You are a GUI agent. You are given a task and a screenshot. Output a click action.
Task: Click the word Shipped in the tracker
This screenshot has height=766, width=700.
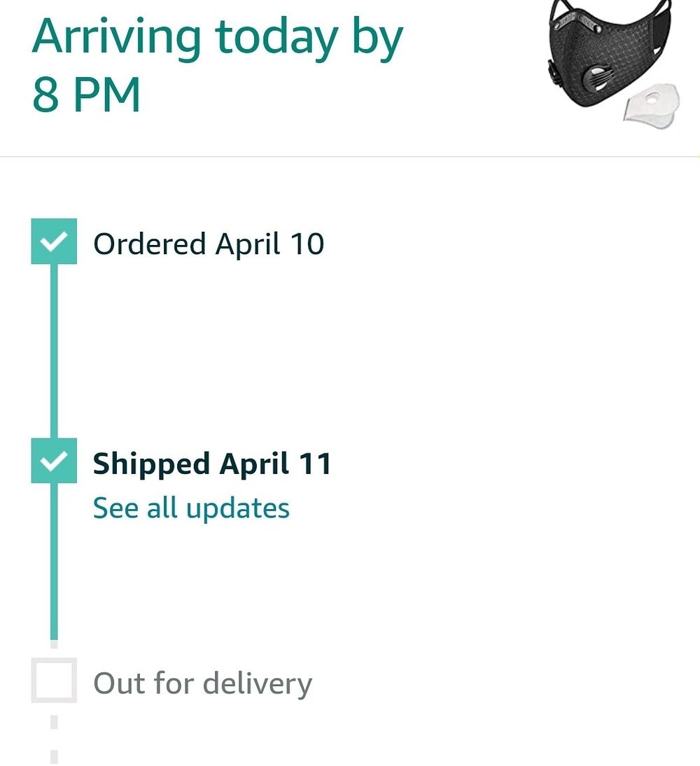coord(151,465)
